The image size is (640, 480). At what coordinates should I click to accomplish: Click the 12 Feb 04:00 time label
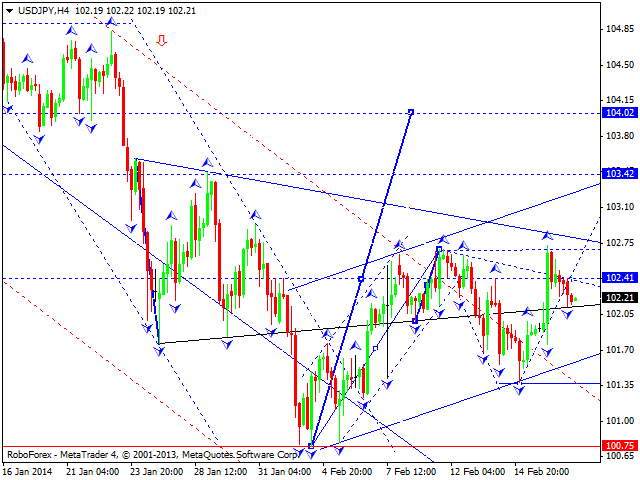[x=478, y=472]
